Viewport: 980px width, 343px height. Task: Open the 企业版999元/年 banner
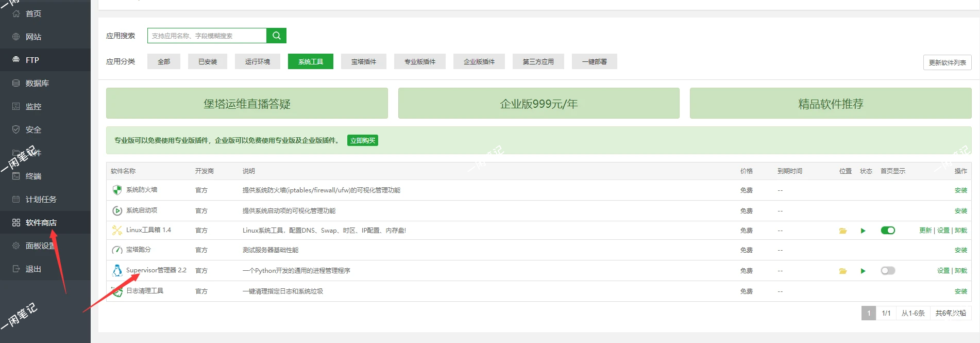pos(538,103)
